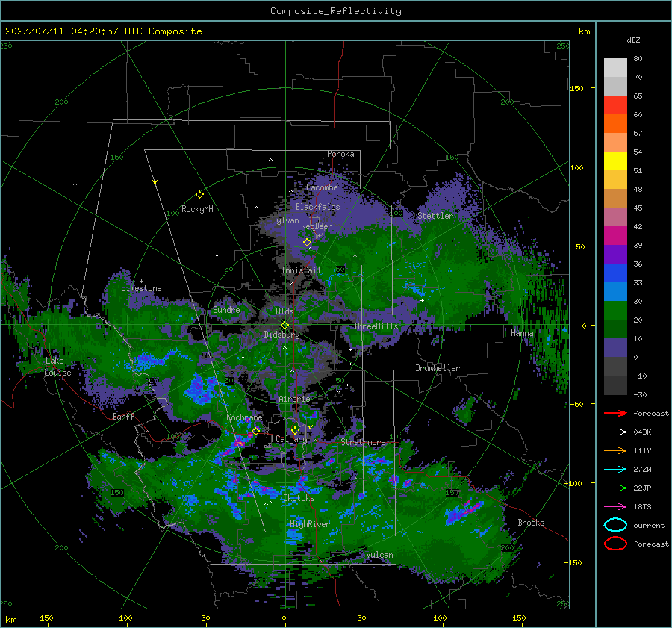Click the Hanna label

tap(522, 333)
